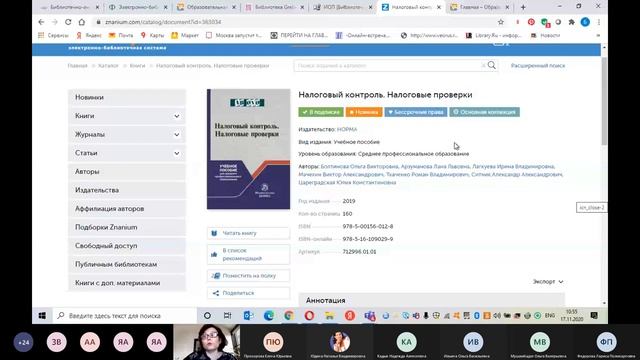Open Публичным библиотекам in the sidebar
The height and width of the screenshot is (360, 640).
point(127,264)
